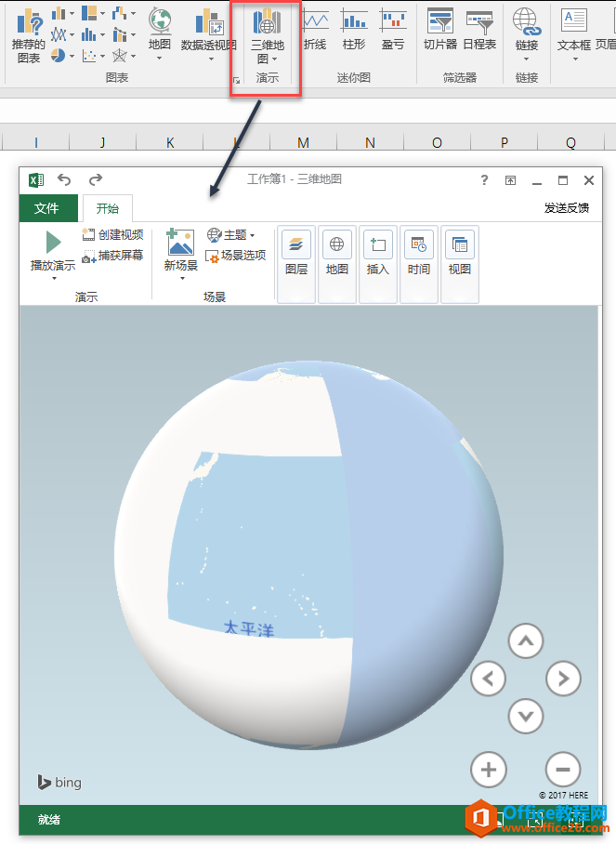Insert a column or bar chart
The width and height of the screenshot is (616, 844).
coord(62,13)
